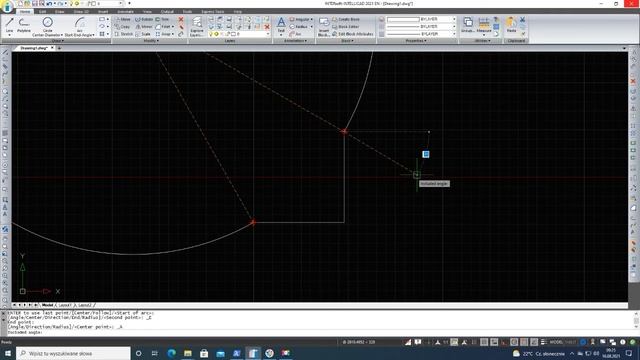Screen dimensions: 640x360
Task: Open the View ribbon tab
Action: click(147, 11)
